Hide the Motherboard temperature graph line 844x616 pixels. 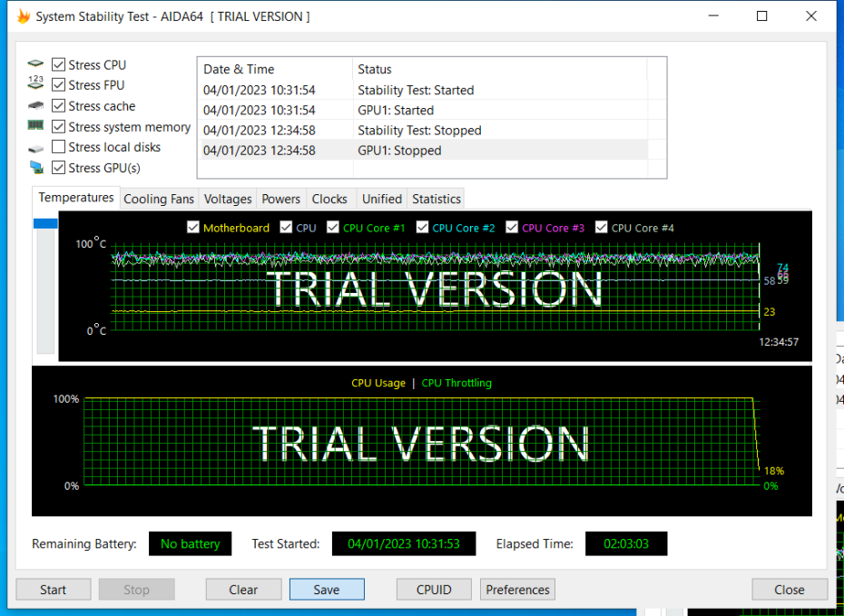(x=192, y=228)
